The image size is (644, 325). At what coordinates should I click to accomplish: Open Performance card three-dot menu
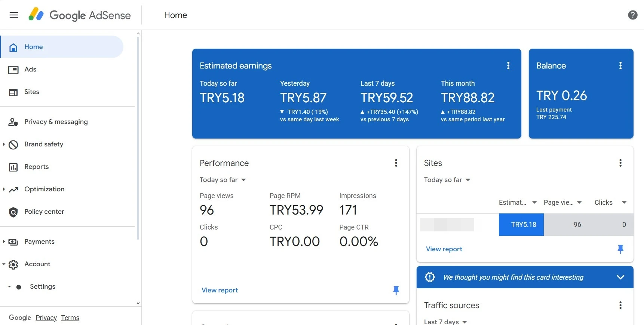click(396, 163)
